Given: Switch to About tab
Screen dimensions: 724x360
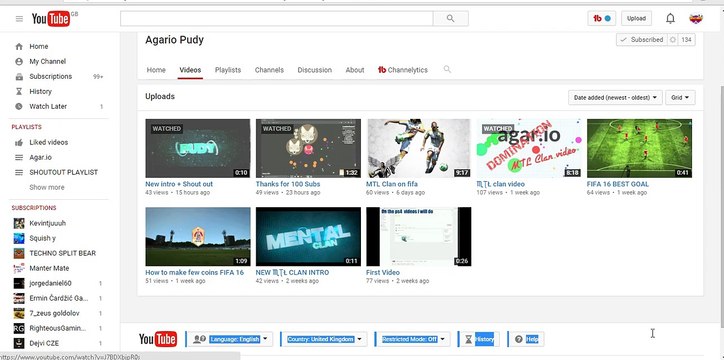Looking at the screenshot, I should coord(355,70).
